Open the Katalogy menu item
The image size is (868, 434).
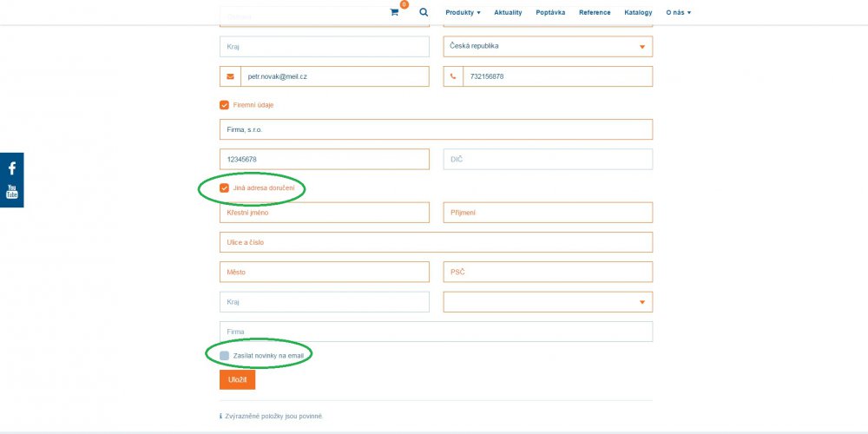coord(638,12)
